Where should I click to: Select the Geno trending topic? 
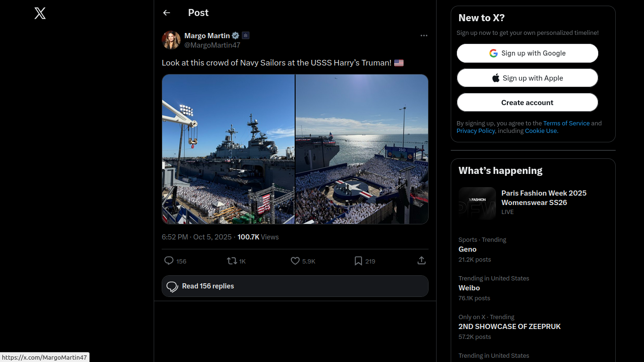(x=468, y=249)
